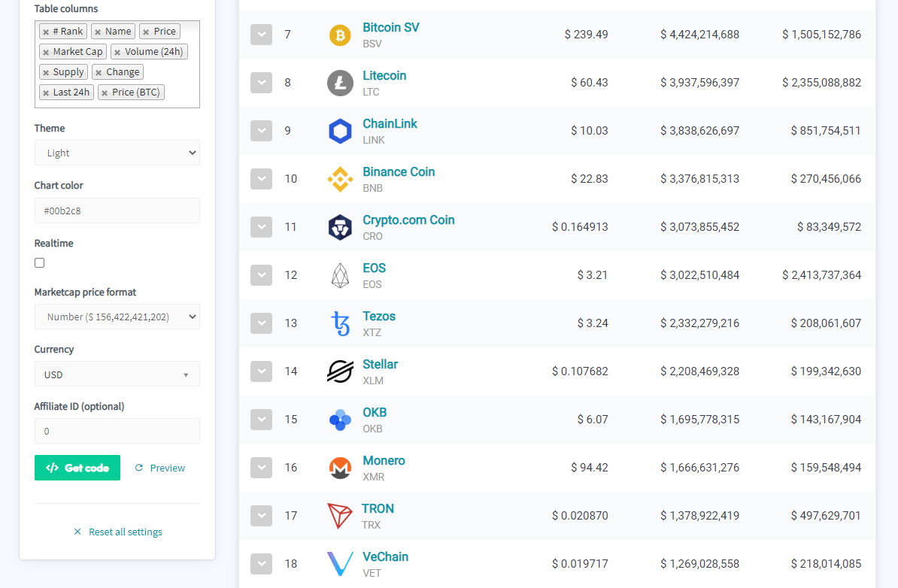Remove the # Rank column tag
Screen dimensions: 898x588
pyautogui.click(x=46, y=32)
